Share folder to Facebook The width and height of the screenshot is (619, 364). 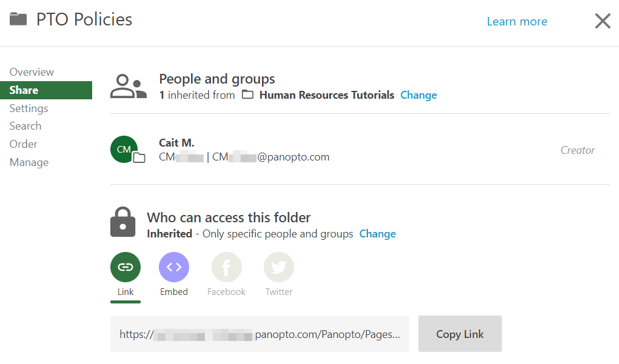click(226, 266)
